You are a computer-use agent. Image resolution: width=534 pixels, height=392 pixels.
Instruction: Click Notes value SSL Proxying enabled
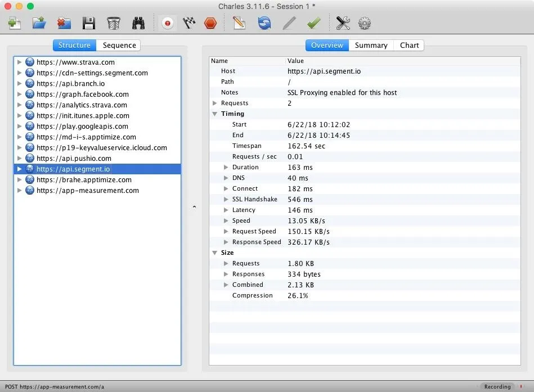342,93
